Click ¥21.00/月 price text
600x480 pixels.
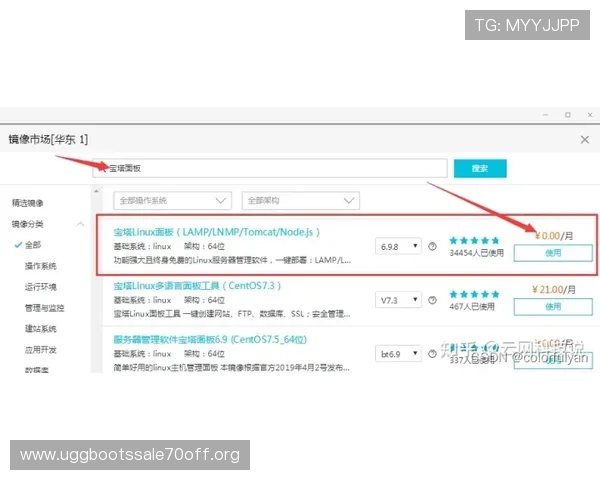click(x=553, y=290)
